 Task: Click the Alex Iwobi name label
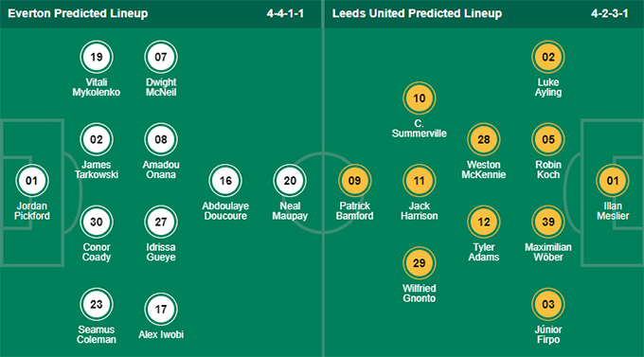pos(161,334)
